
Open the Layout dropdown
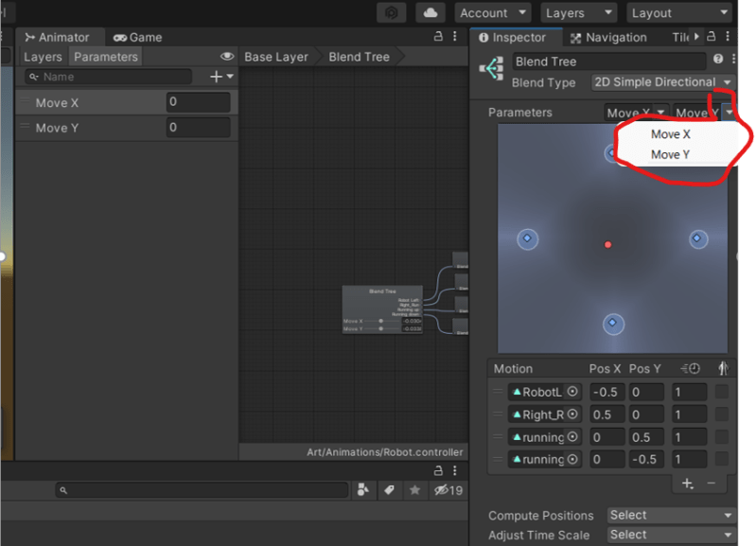pyautogui.click(x=678, y=13)
